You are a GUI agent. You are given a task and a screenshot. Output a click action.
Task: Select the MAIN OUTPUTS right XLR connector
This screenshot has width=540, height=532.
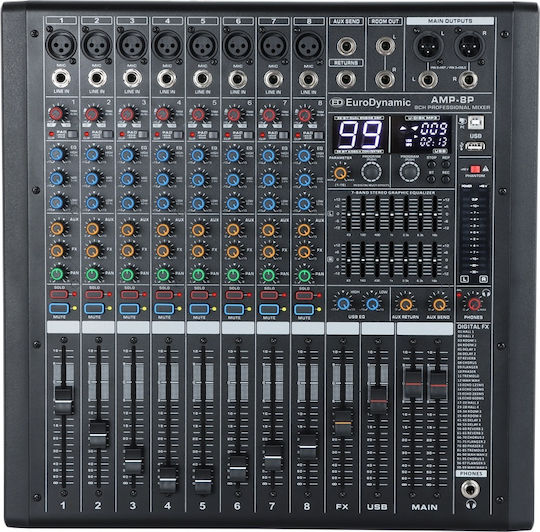(470, 46)
